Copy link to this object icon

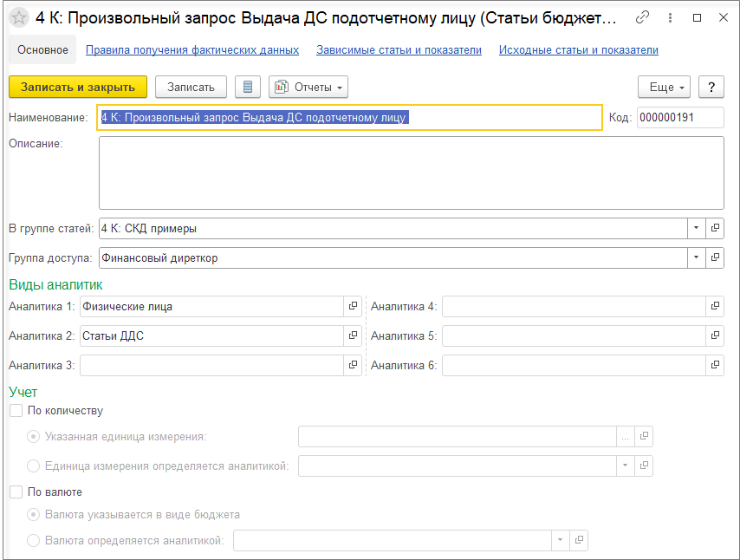642,18
